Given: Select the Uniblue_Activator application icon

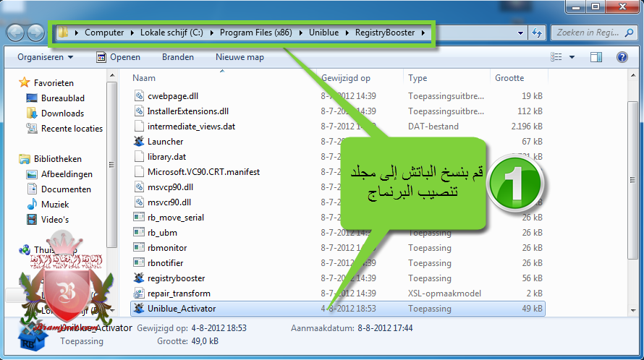Looking at the screenshot, I should pos(139,309).
